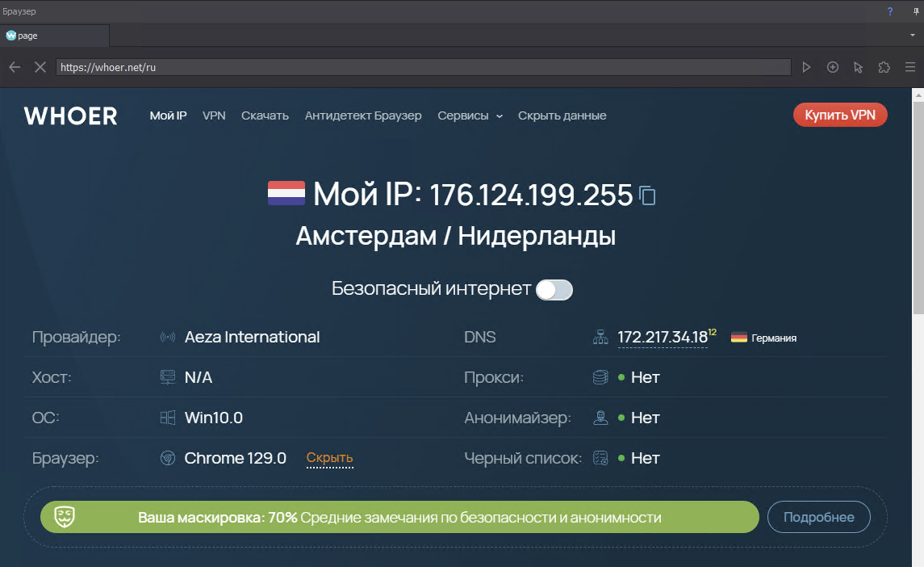Screen dimensions: 924x567
Task: Click the provider signal icon
Action: pyautogui.click(x=168, y=337)
